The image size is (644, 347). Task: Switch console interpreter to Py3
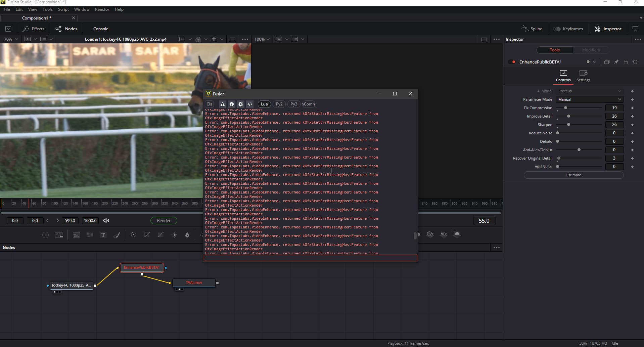294,104
